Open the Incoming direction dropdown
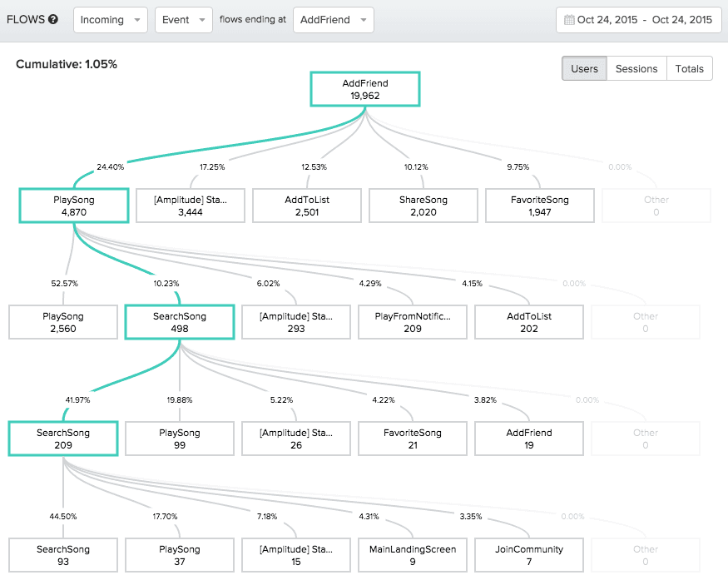Screen dimensions: 728x585 (110, 20)
